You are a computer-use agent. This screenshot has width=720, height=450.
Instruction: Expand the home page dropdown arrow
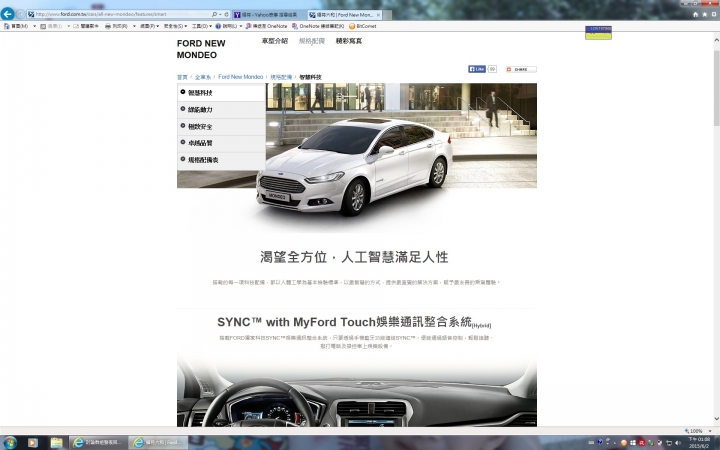(x=34, y=26)
